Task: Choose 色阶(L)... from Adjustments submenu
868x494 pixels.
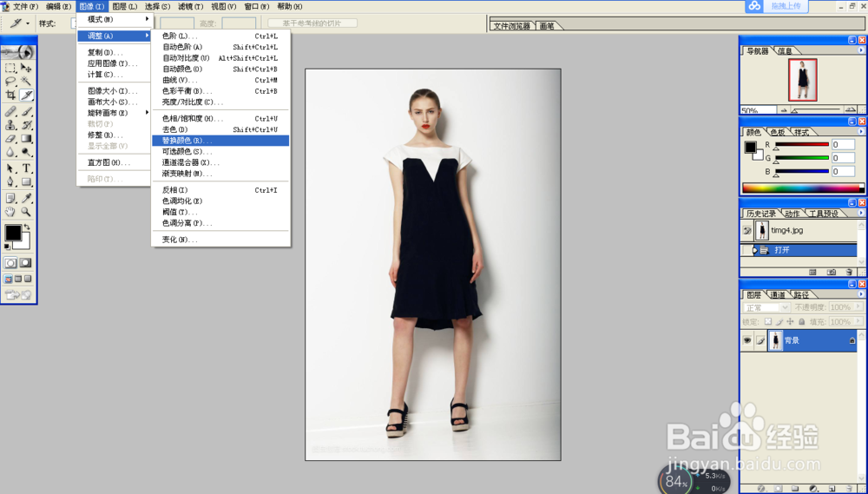Action: 220,36
